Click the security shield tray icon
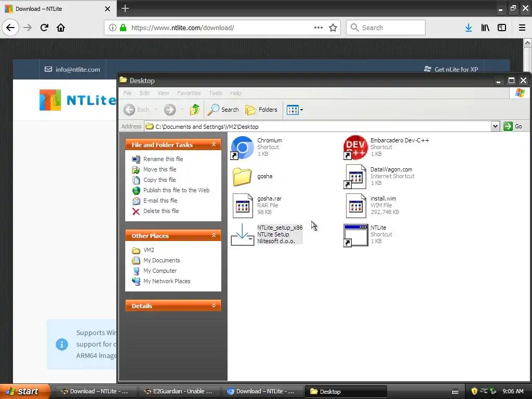 click(x=474, y=391)
